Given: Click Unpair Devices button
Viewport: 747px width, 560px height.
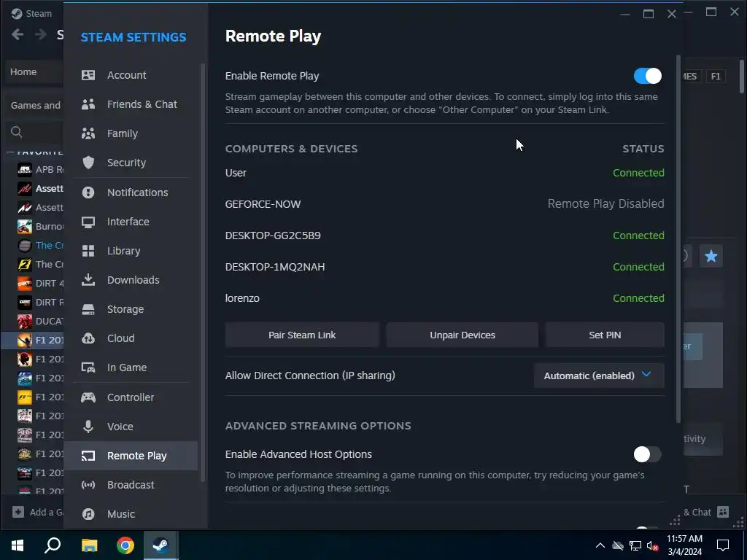Looking at the screenshot, I should tap(462, 335).
